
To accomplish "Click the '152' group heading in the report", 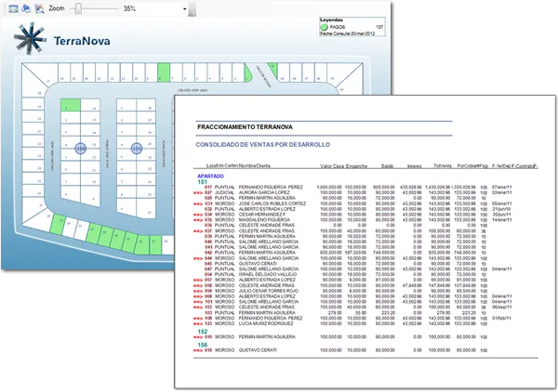I will pos(203,332).
